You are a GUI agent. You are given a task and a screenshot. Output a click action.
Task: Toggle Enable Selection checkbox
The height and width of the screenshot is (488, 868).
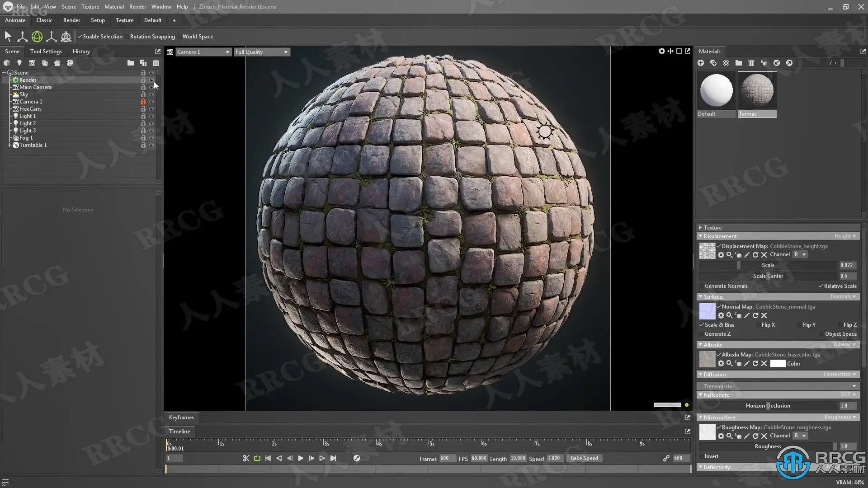coord(80,37)
